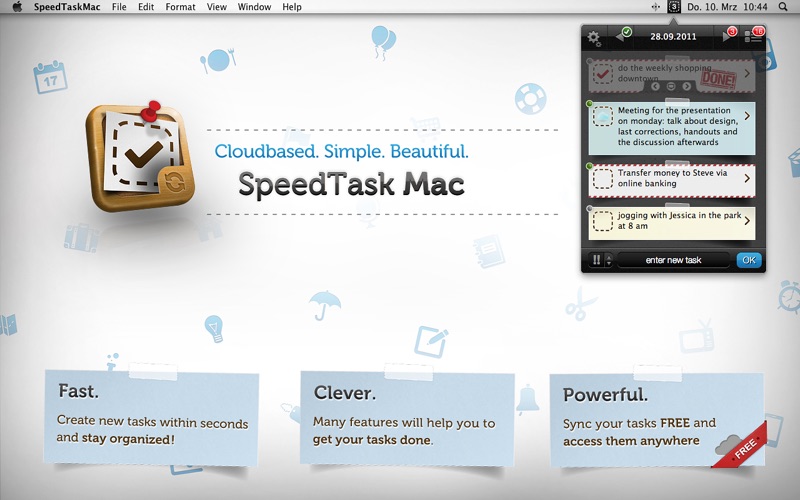Open the Help menu

click(x=292, y=7)
